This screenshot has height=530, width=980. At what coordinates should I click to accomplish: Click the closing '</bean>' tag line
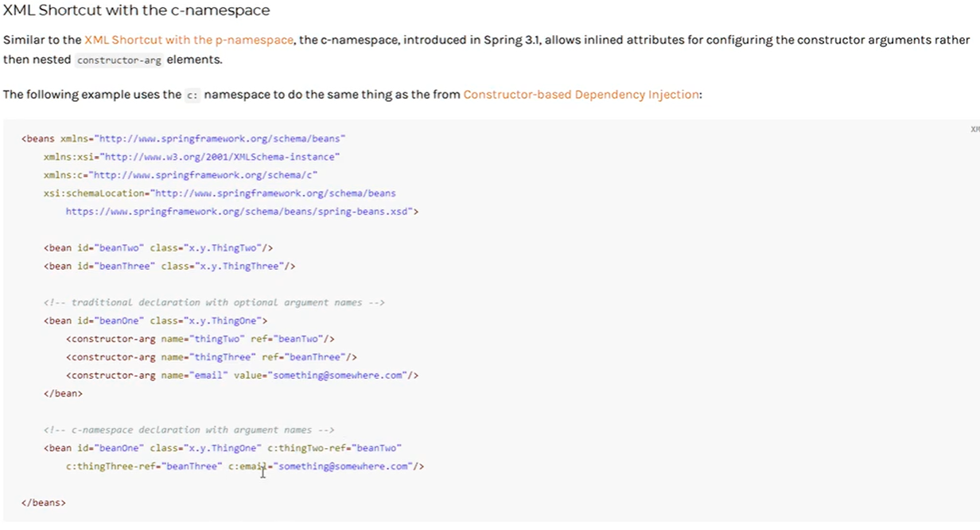(x=63, y=393)
